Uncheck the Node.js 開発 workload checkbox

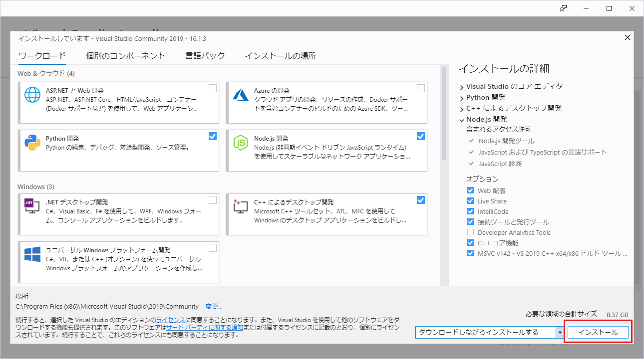click(421, 136)
